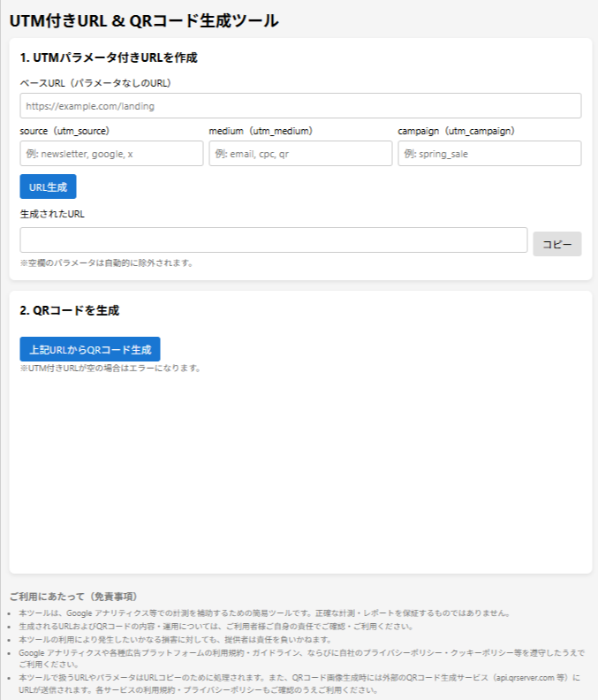Click the utm_campaign input field
The width and height of the screenshot is (598, 700).
[489, 154]
